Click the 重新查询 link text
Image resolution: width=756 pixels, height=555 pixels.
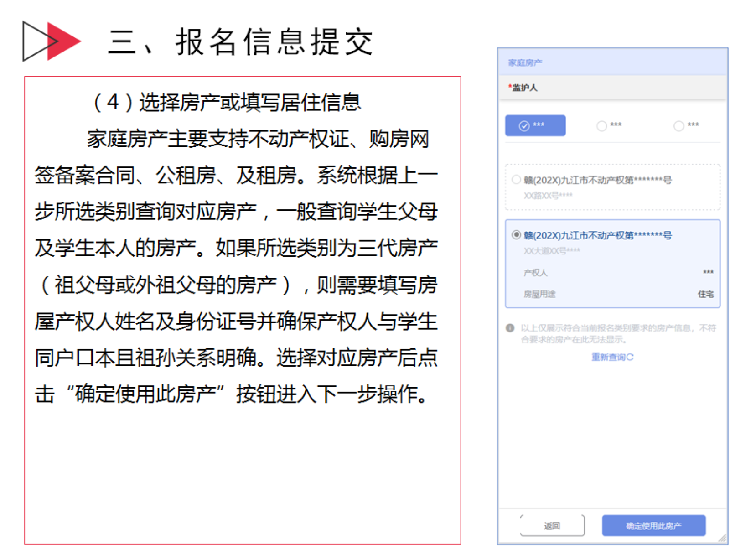608,357
